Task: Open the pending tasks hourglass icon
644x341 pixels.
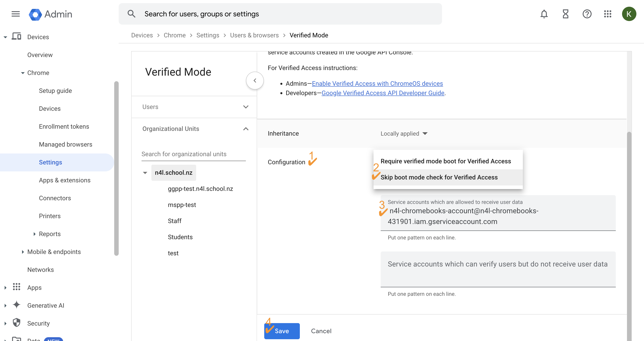Action: (x=565, y=14)
